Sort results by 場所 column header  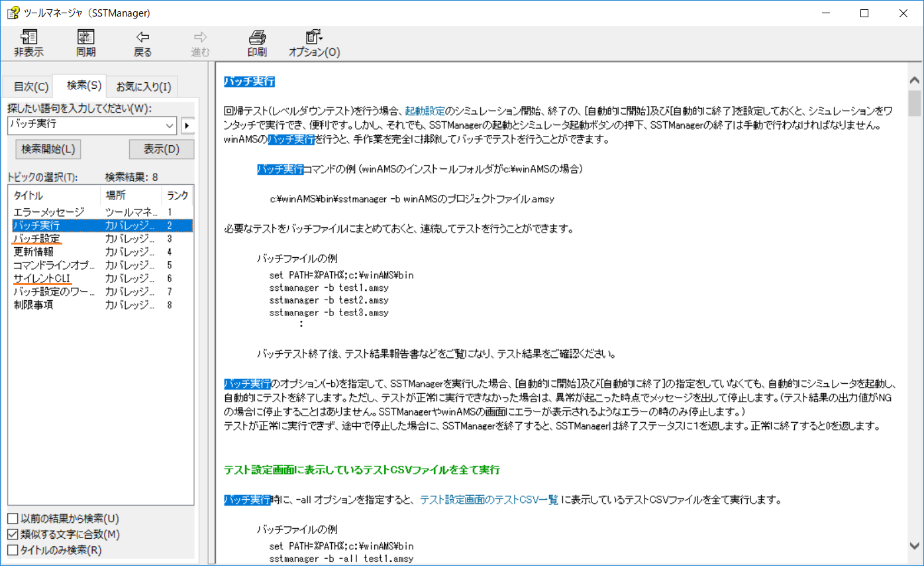click(131, 196)
